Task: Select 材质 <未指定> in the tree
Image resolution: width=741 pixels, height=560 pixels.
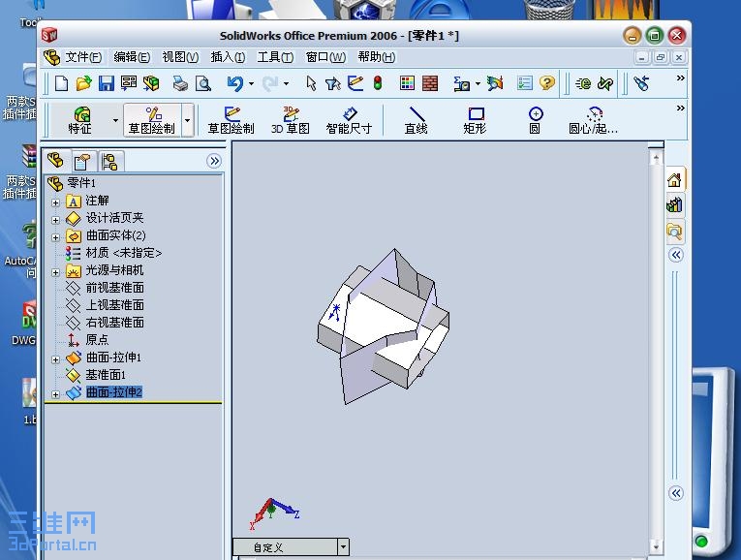Action: pyautogui.click(x=123, y=253)
